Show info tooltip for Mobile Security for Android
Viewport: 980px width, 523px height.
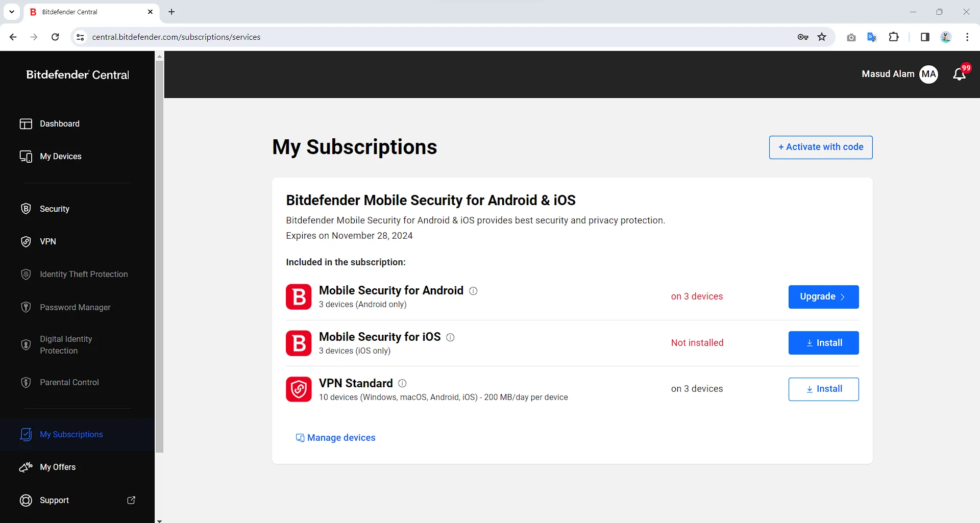473,291
